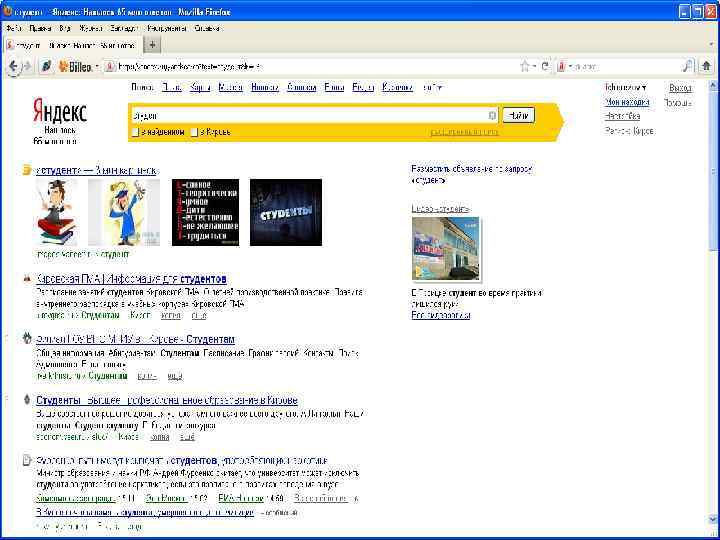
Task: Go to the Firefox home page icon
Action: click(707, 67)
